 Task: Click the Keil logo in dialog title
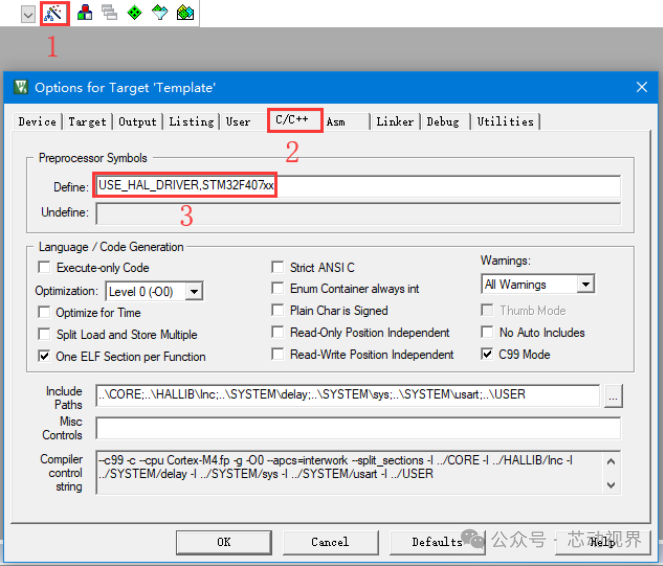(21, 87)
